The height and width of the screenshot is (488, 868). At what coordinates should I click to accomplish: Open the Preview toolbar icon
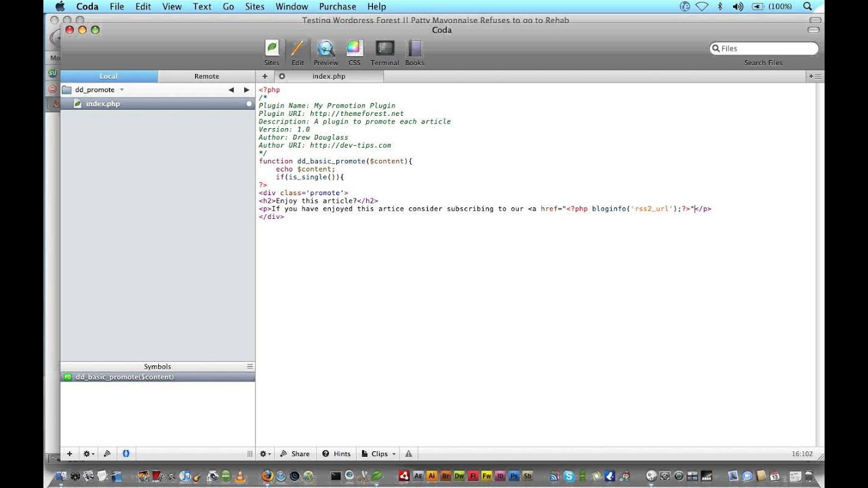(325, 52)
